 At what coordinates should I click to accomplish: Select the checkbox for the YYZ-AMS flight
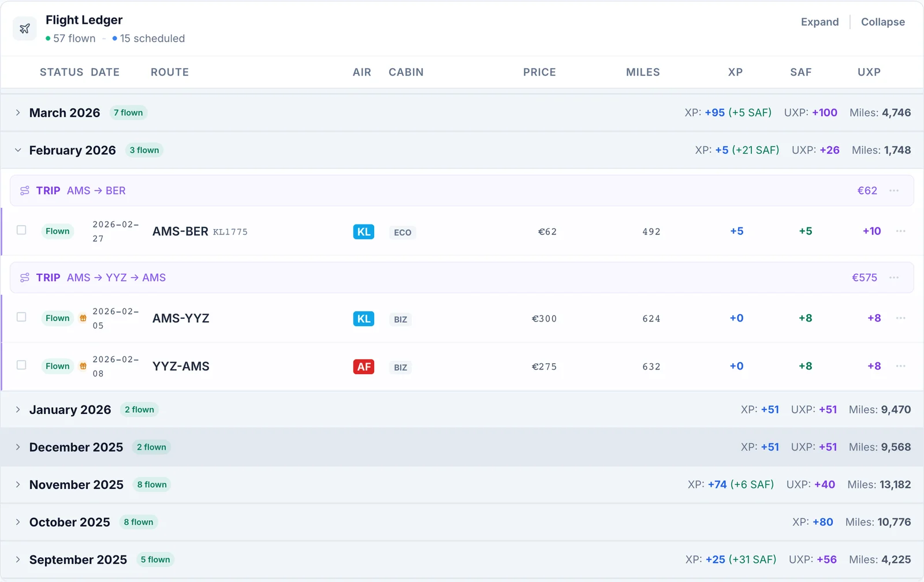tap(21, 365)
